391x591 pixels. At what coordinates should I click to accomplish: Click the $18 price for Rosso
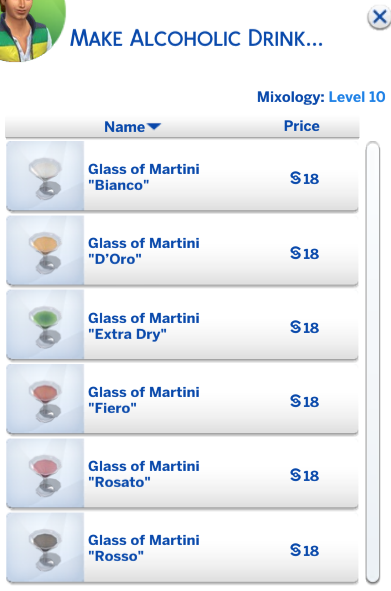[304, 550]
